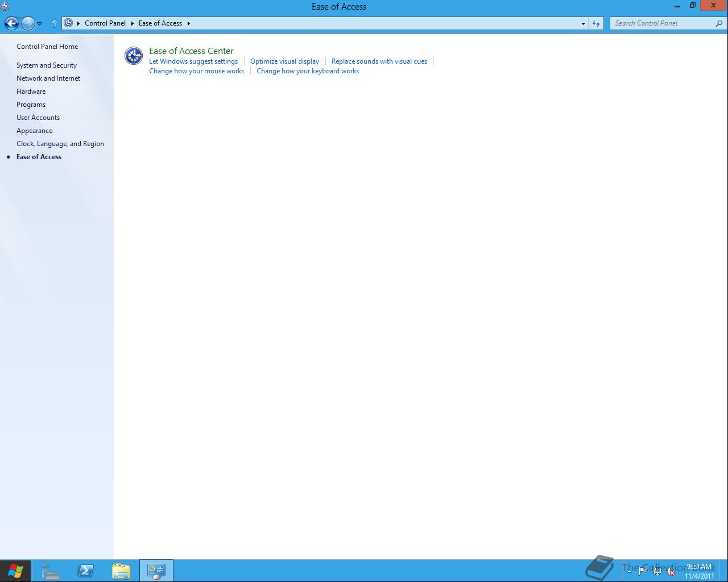Open Optimize visual display
The image size is (728, 582).
point(284,61)
